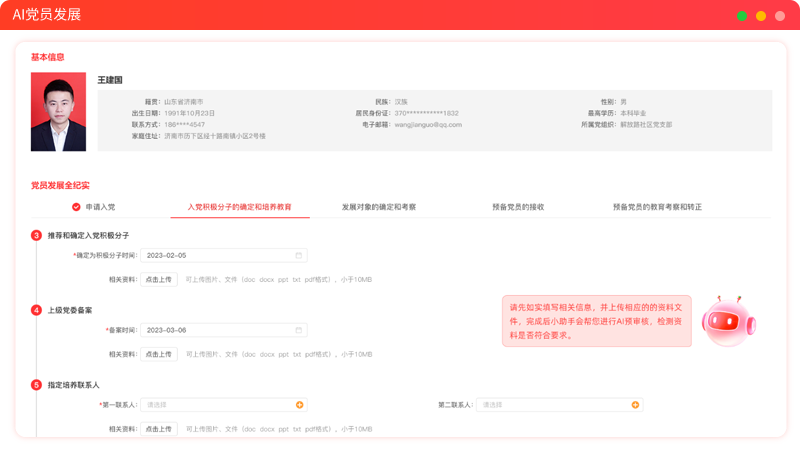The height and width of the screenshot is (453, 800).
Task: Click step 3 heading 推荐和确定入党积极分子
Action: point(88,235)
